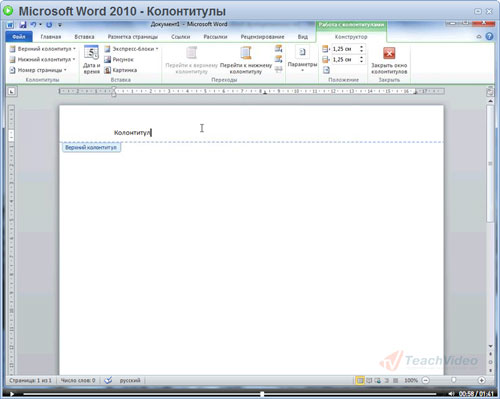Toggle the ruler button above vertical scrollbar
This screenshot has width=500, height=399.
coord(490,91)
